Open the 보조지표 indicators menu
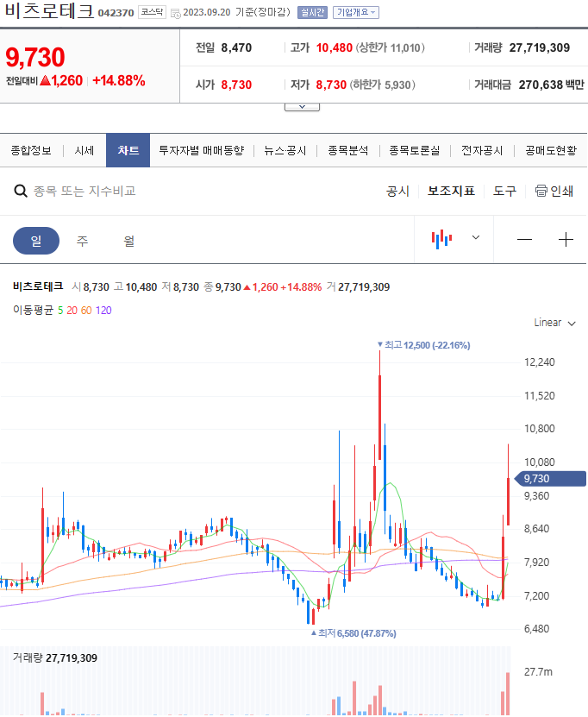Image resolution: width=588 pixels, height=717 pixels. 451,192
